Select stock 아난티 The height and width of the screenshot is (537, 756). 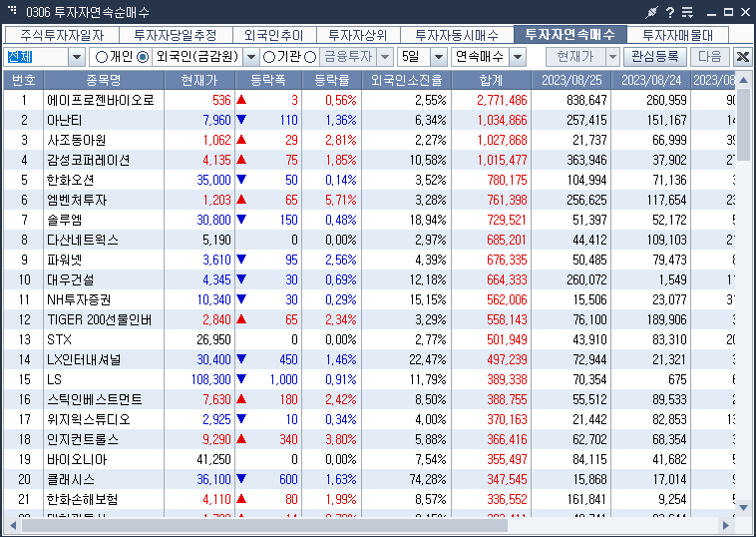coord(65,120)
